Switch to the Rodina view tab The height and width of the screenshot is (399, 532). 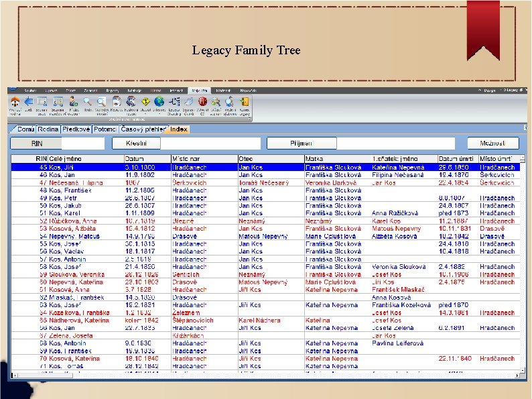48,129
